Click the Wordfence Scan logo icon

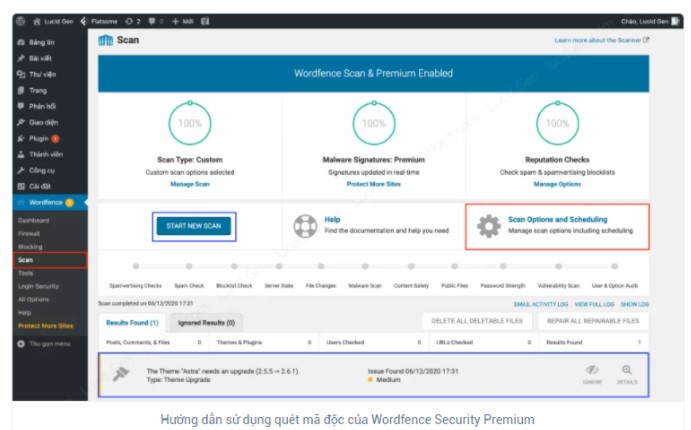pyautogui.click(x=106, y=40)
